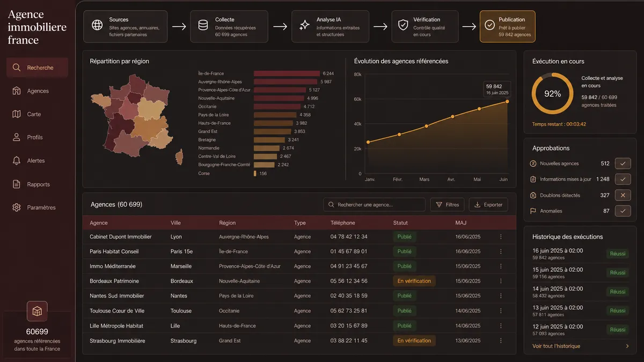Image resolution: width=644 pixels, height=362 pixels.
Task: Click the Île-de-France bar in region chart
Action: [287, 73]
